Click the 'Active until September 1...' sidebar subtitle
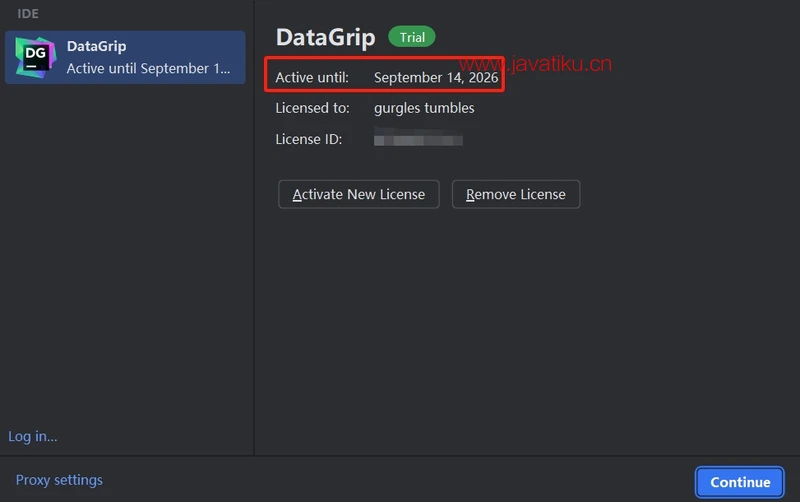The width and height of the screenshot is (800, 502). [x=148, y=69]
